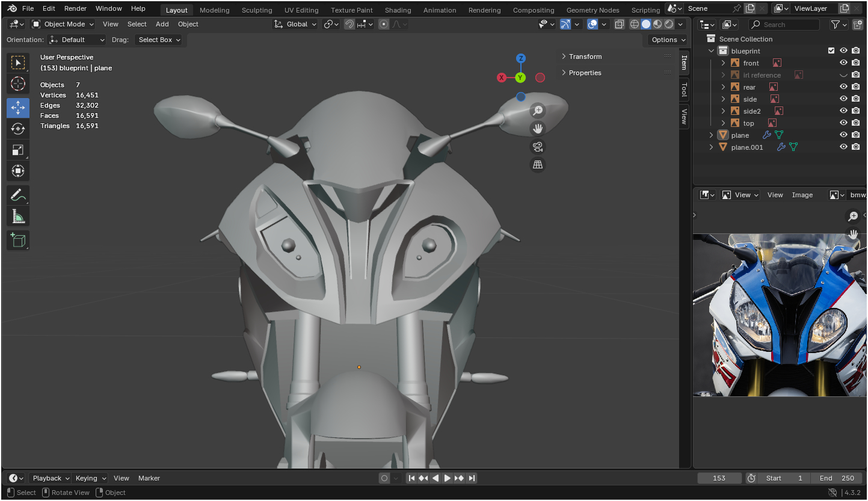The height and width of the screenshot is (501, 868).
Task: Uncheck the blueprint collection checkbox
Action: 831,51
